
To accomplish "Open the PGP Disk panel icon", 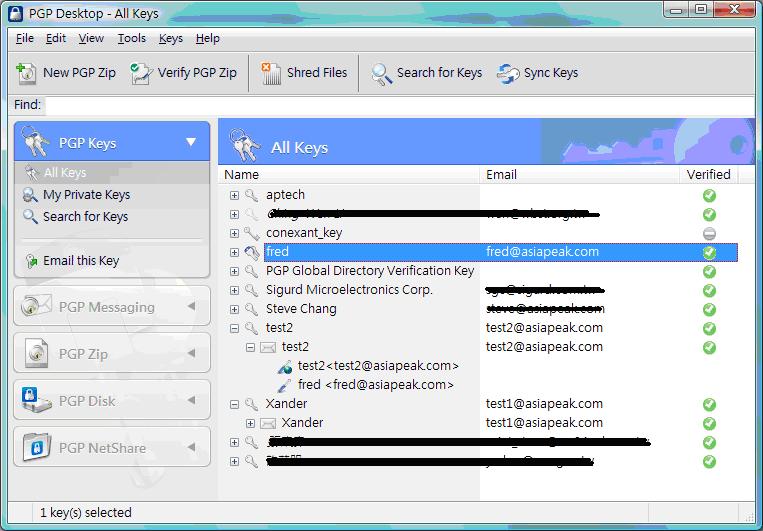I will (36, 401).
